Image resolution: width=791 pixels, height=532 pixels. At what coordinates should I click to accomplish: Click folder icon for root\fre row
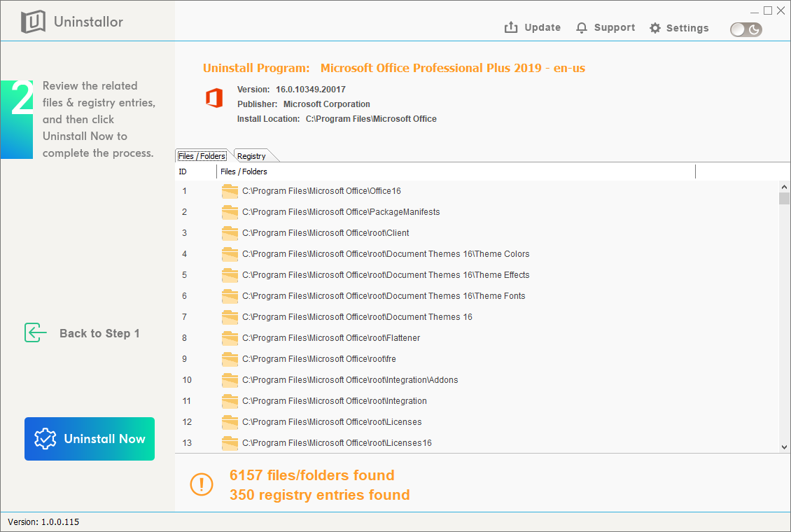[230, 359]
